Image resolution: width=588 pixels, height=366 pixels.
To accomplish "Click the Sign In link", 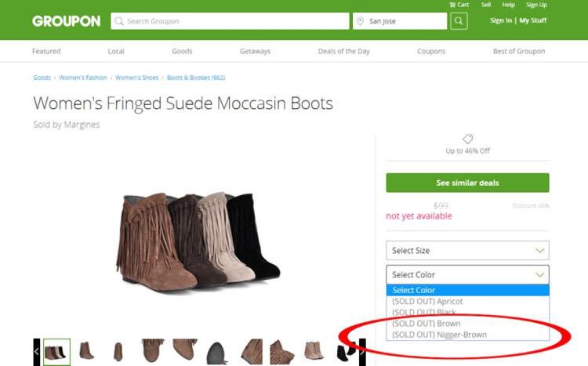I will 501,20.
